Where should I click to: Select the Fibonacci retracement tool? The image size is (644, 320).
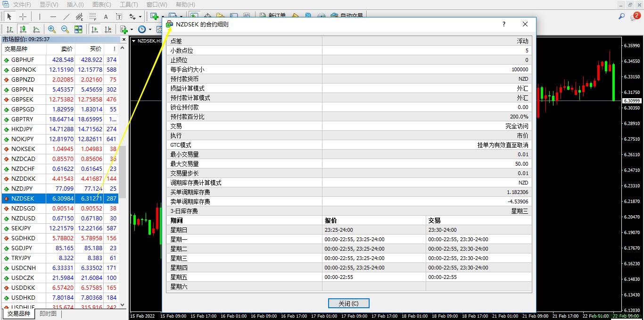tap(93, 17)
